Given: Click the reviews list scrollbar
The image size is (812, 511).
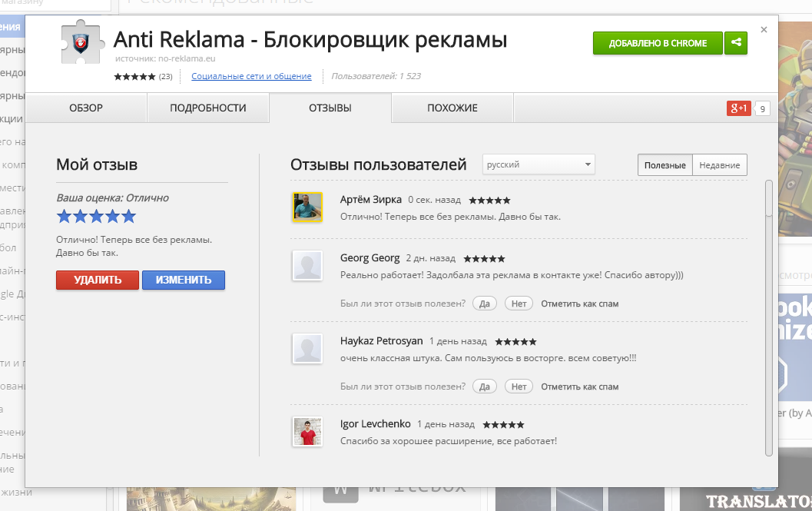Looking at the screenshot, I should pos(769,317).
